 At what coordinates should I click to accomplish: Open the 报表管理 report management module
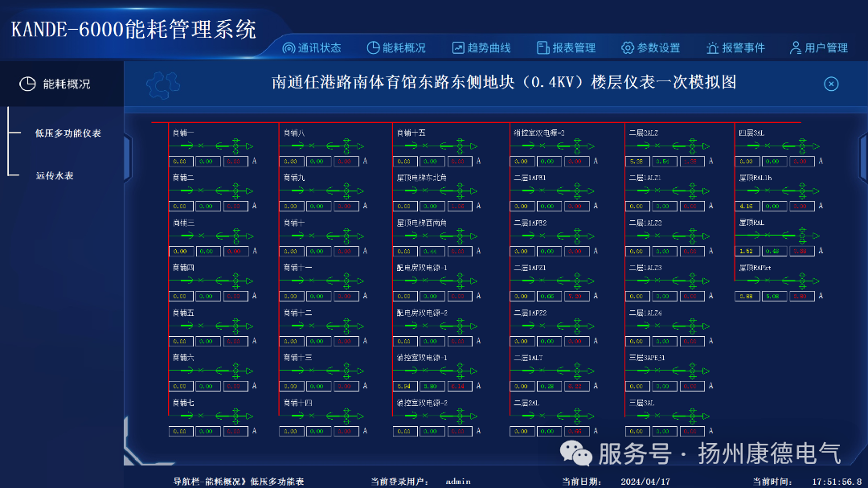point(565,47)
